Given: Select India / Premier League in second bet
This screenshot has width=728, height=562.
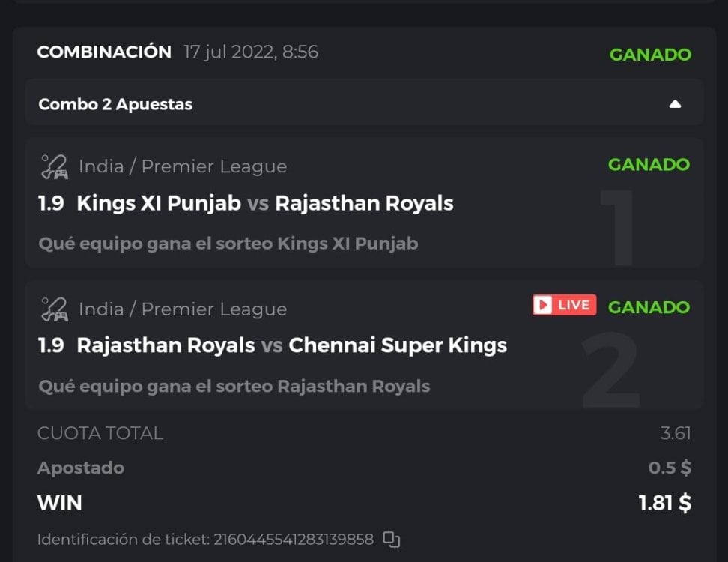Looking at the screenshot, I should click(183, 309).
